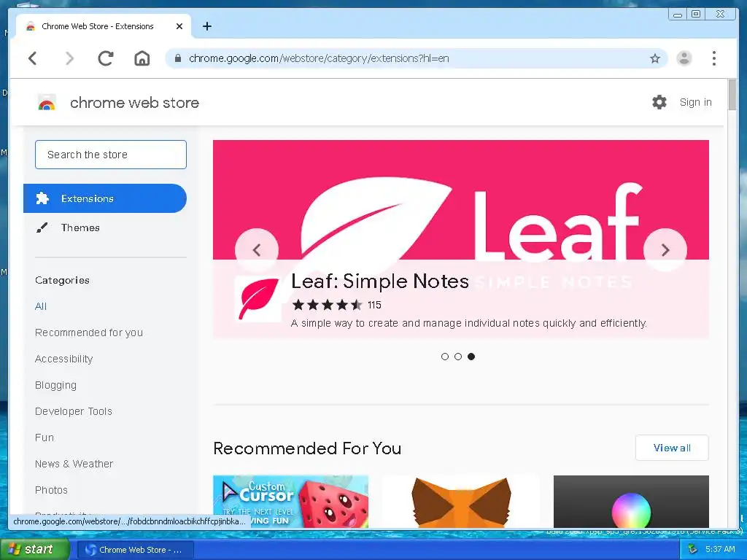This screenshot has height=560, width=747.
Task: Go back using the browser back arrow
Action: pos(32,58)
